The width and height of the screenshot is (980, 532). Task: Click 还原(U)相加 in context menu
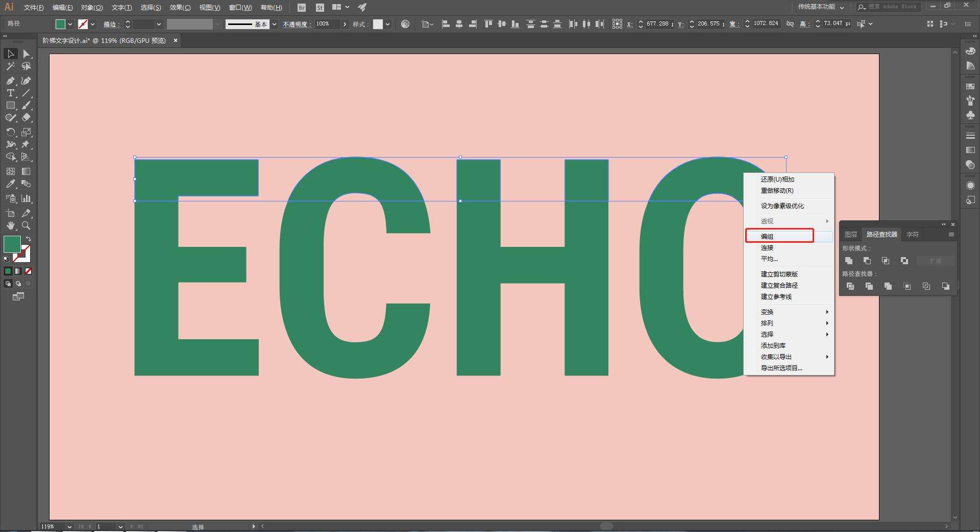click(x=789, y=179)
